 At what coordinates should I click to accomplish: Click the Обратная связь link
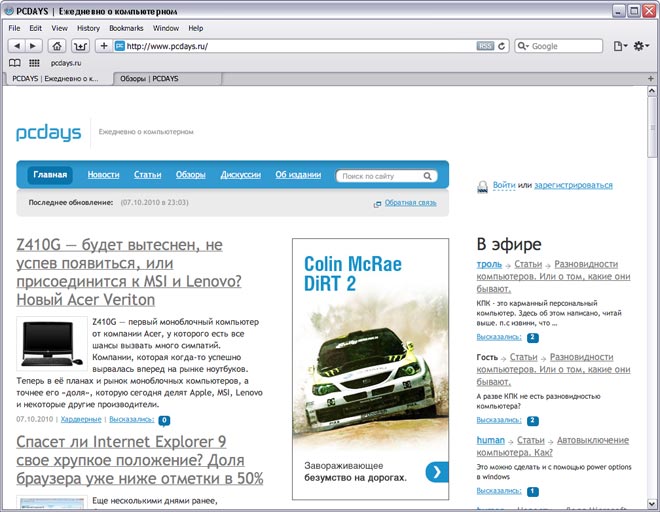pyautogui.click(x=410, y=203)
